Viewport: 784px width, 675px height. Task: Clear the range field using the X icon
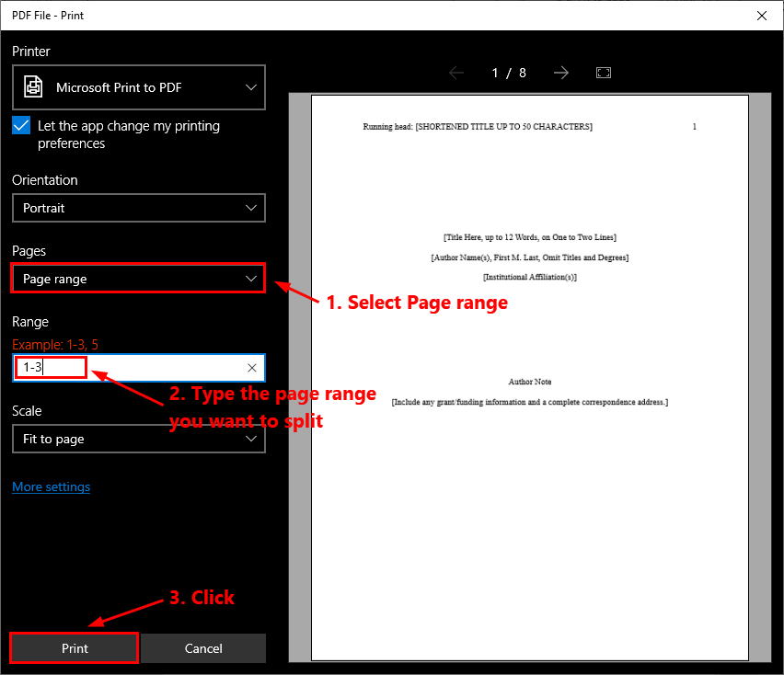click(x=251, y=368)
